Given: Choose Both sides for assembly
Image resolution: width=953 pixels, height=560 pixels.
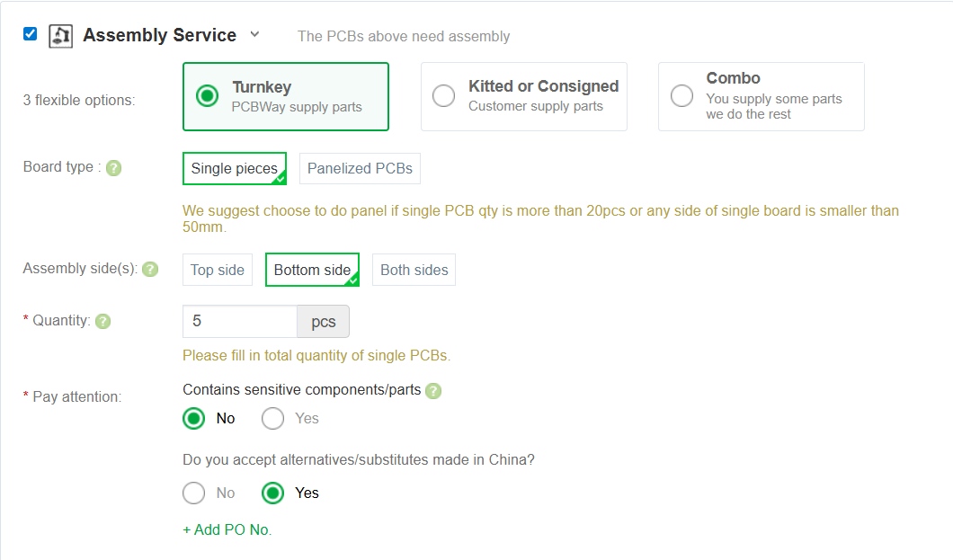Looking at the screenshot, I should 414,270.
